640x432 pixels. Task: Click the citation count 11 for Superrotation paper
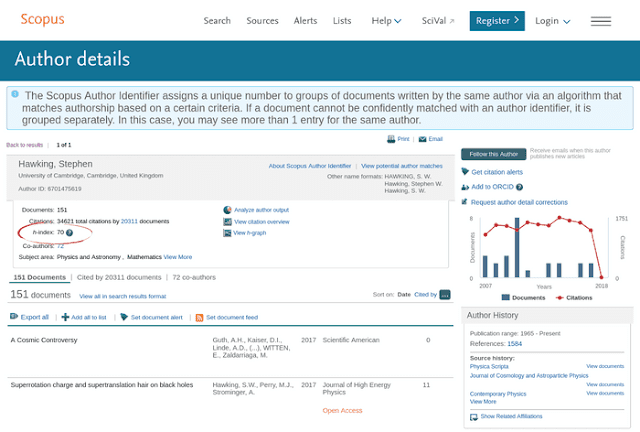[426, 385]
